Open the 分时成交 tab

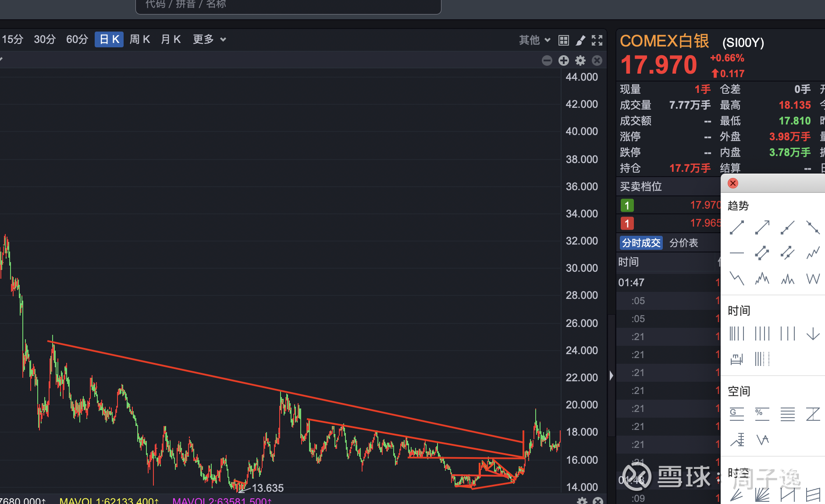point(641,243)
